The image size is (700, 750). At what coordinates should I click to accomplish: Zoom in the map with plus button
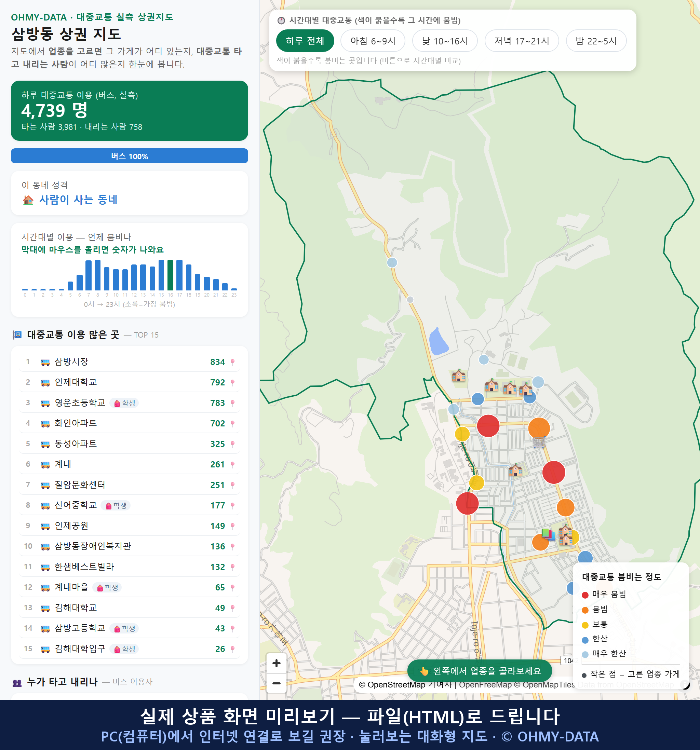pos(276,663)
